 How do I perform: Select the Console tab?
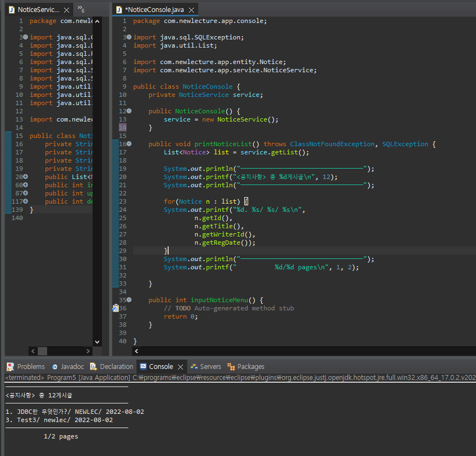[x=160, y=366]
